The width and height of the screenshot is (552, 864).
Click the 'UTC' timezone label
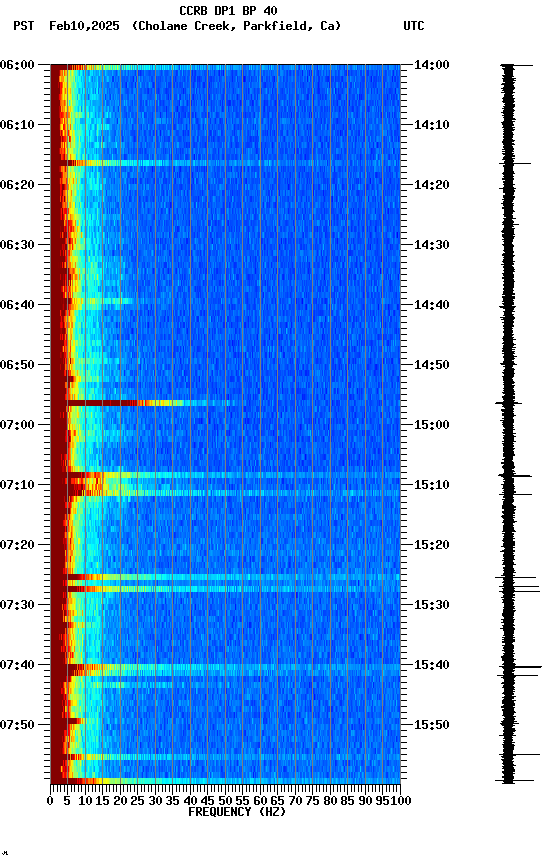point(414,26)
